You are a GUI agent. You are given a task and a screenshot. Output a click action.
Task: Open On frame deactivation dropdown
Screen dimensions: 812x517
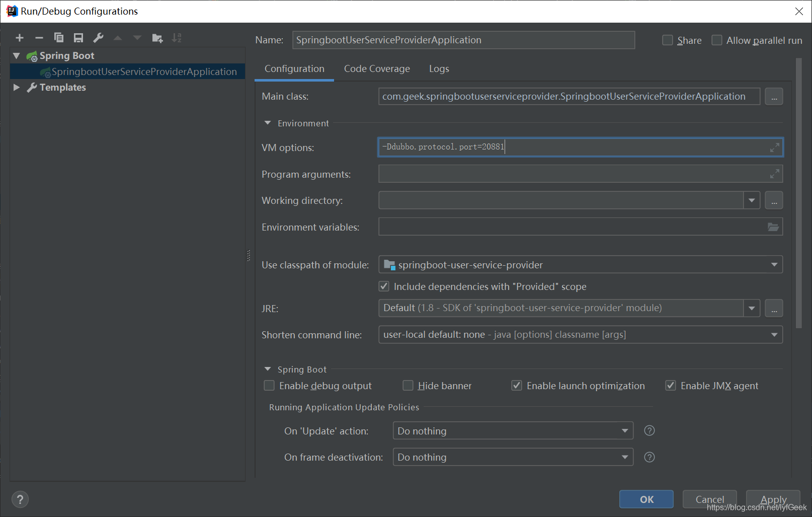tap(625, 457)
